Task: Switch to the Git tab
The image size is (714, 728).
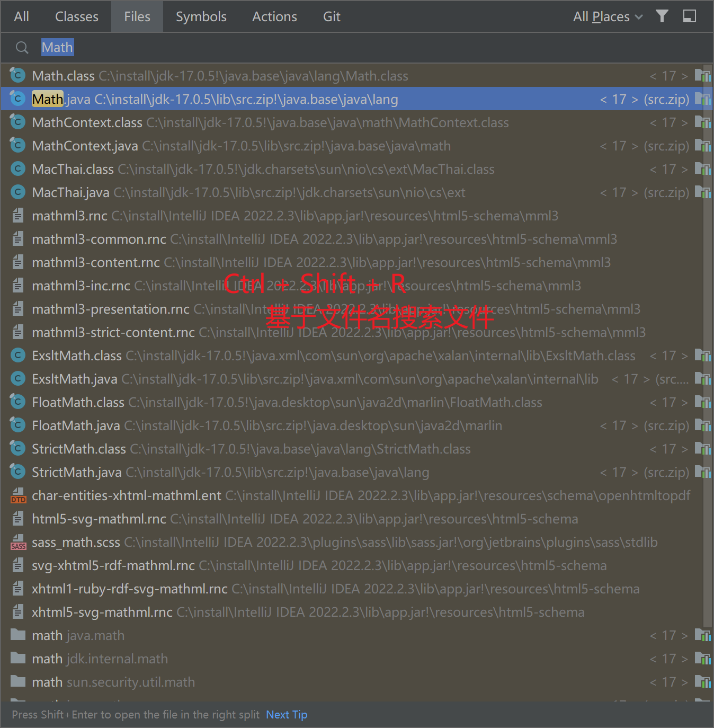Action: tap(332, 16)
